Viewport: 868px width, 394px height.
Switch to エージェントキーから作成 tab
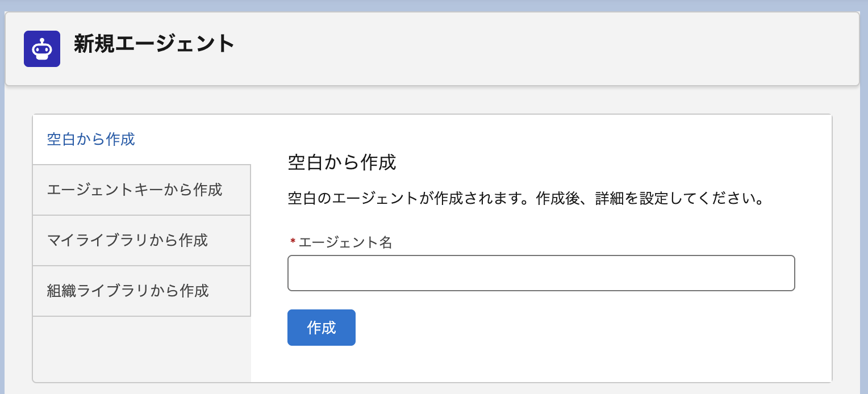click(x=135, y=190)
